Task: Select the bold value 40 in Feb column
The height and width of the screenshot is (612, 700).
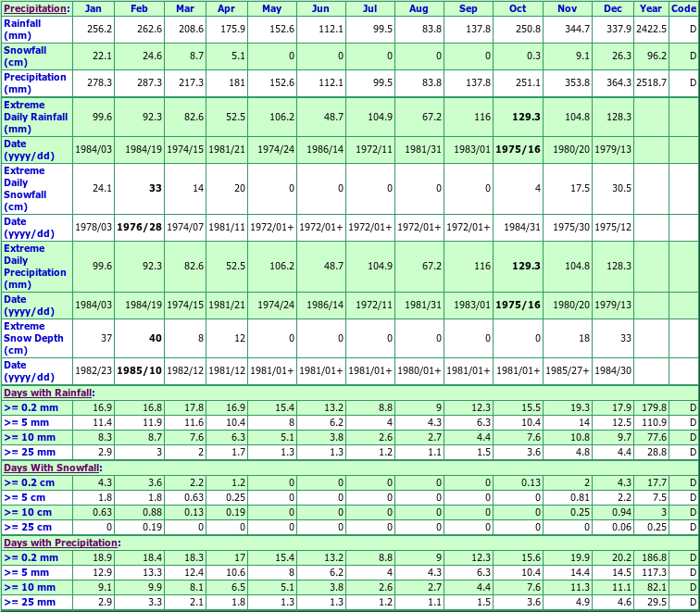Action: pos(155,338)
